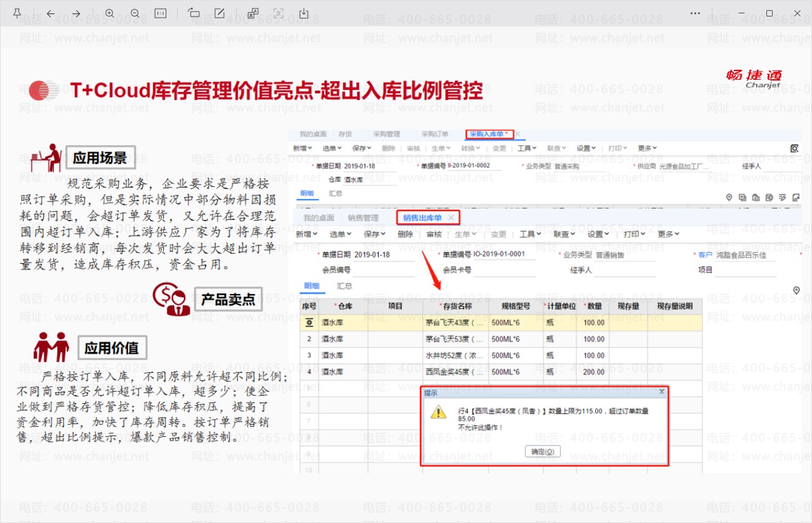Switch to the 采购管理 tab
812x523 pixels.
coord(386,134)
